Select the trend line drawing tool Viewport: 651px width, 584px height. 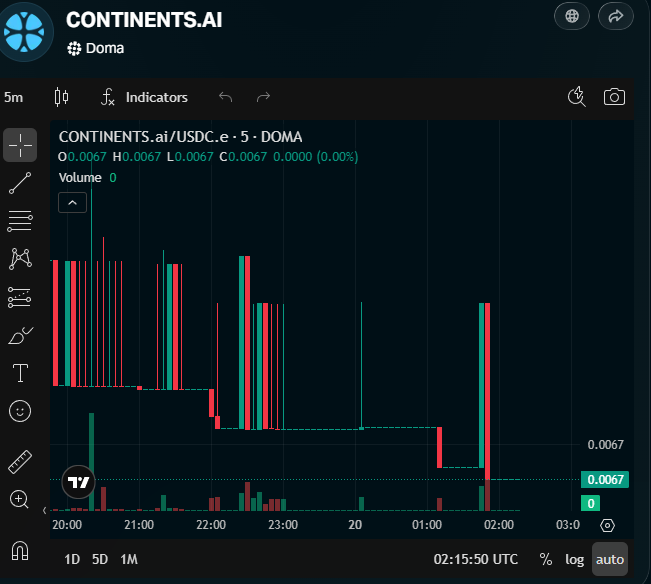[20, 183]
